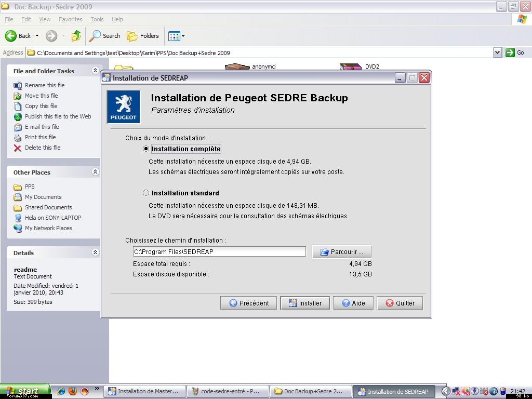
Task: Click E-mail this file
Action: pyautogui.click(x=36, y=127)
